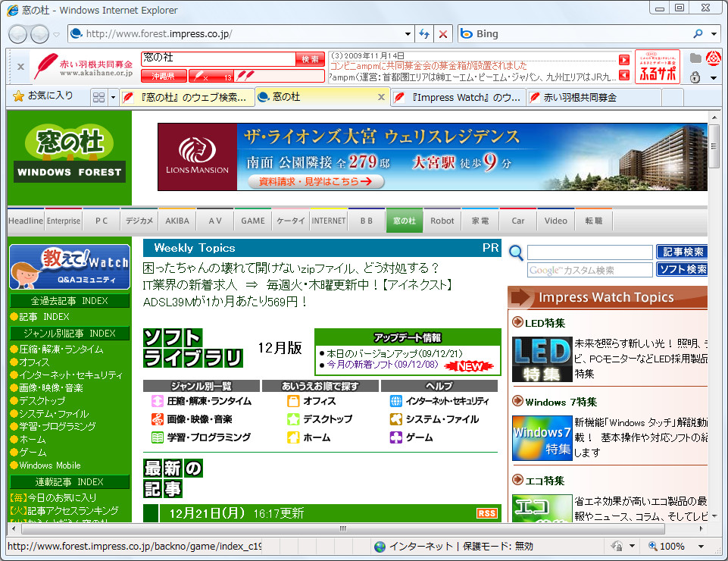
Task: Open a new blank tab
Action: click(672, 97)
